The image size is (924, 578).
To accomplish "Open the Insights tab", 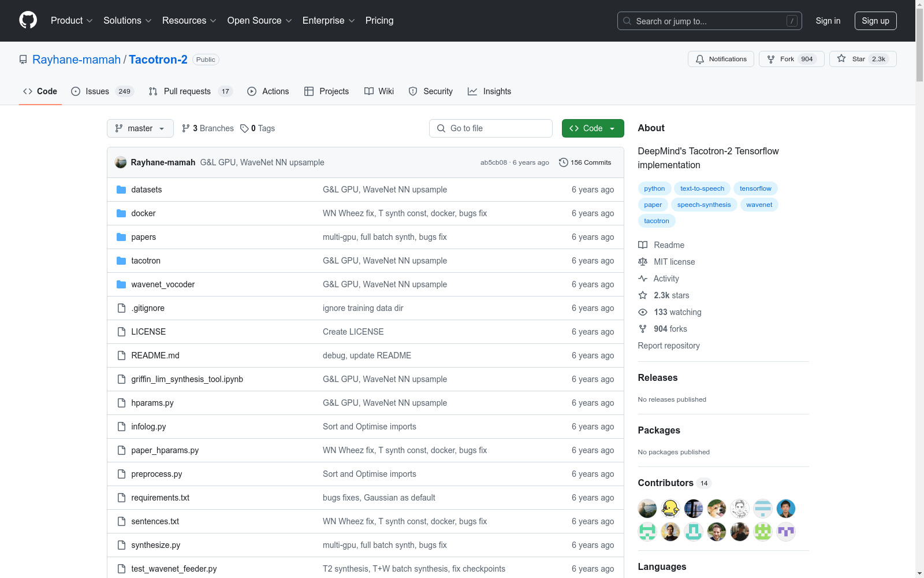I will pyautogui.click(x=490, y=91).
